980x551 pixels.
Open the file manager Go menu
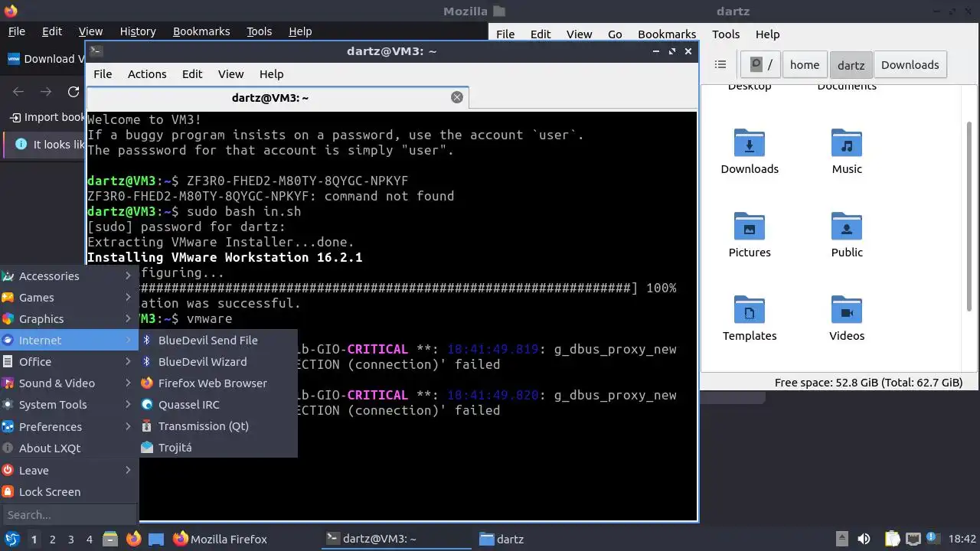(615, 34)
